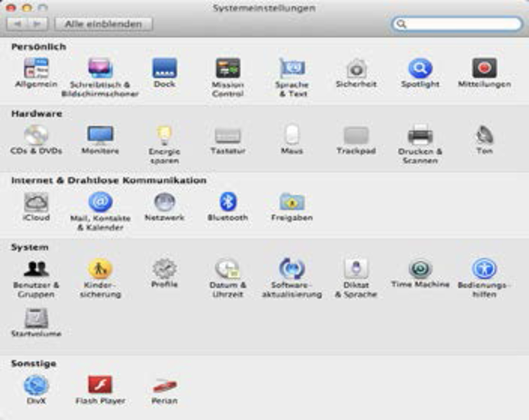Minimize the window with the yellow button
529x420 pixels.
point(27,7)
